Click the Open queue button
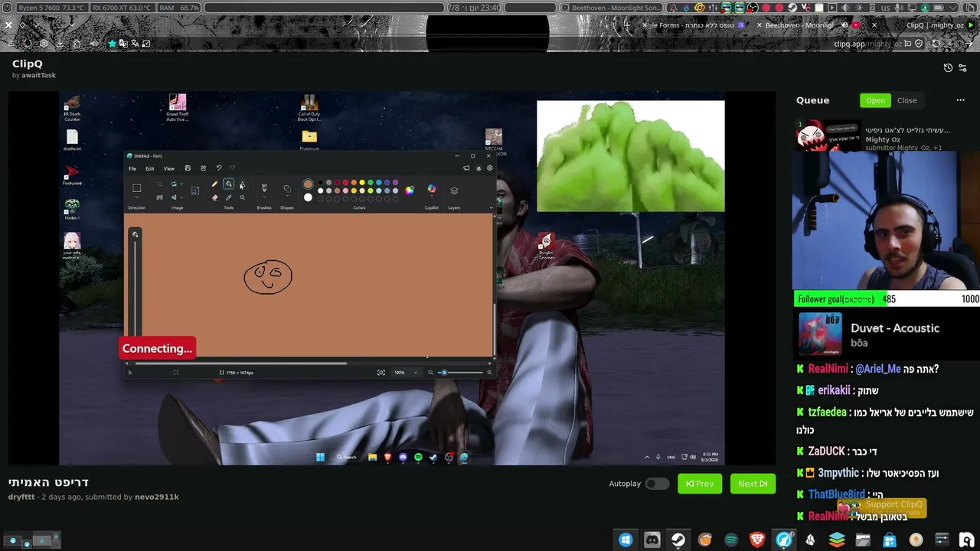 click(875, 100)
